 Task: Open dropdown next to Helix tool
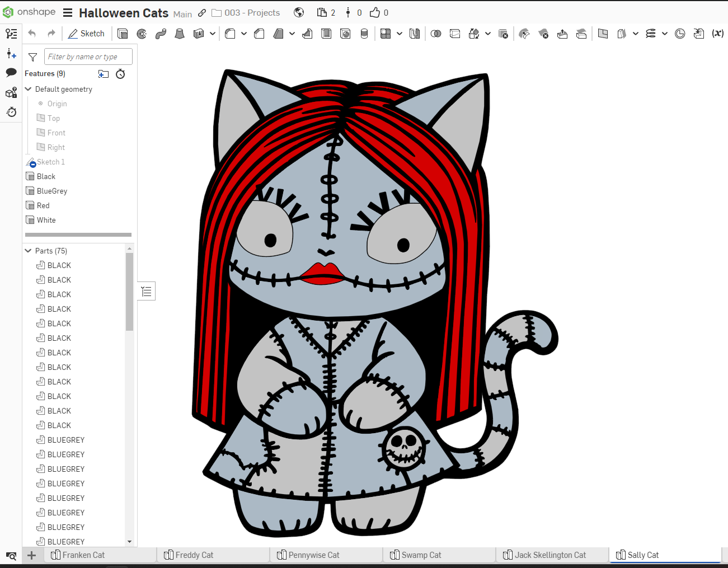[x=665, y=34]
